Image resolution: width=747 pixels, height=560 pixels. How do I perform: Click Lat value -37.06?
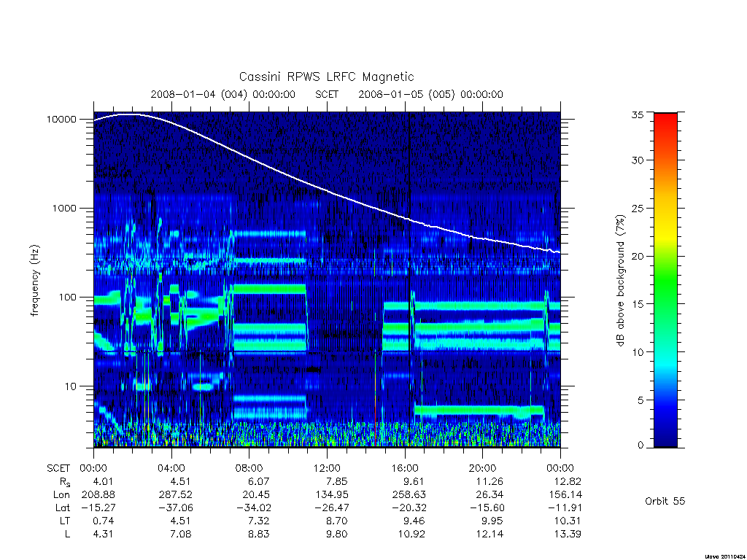coord(176,507)
